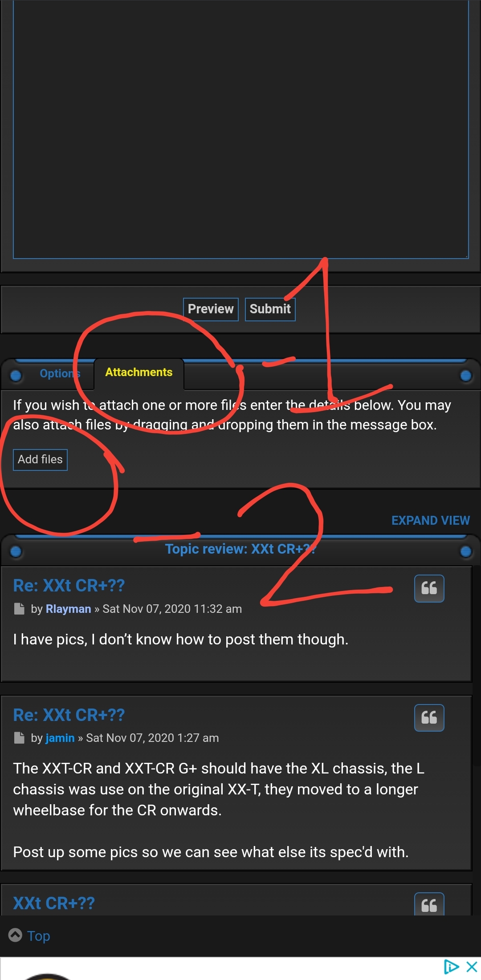Dismiss the ad with the X icon
Screen dimensions: 481x980
tap(472, 967)
